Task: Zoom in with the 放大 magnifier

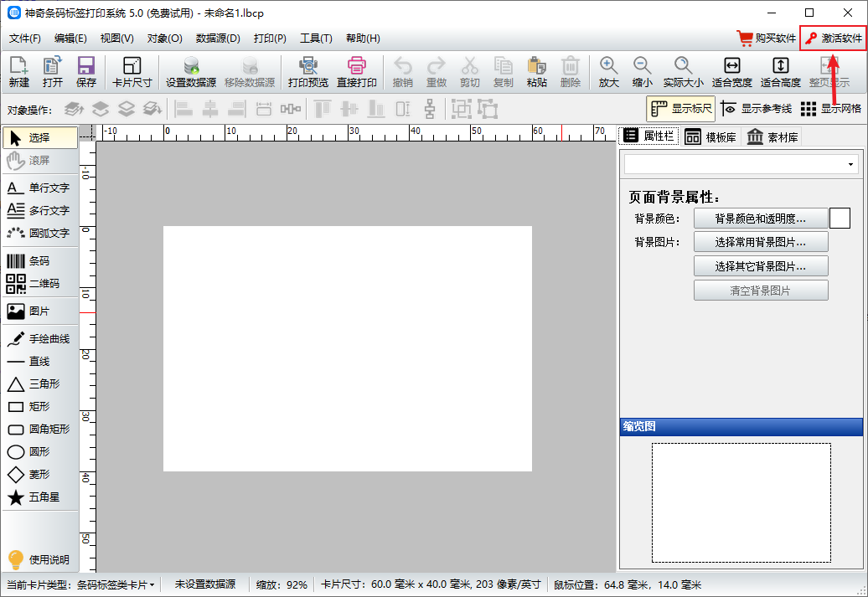Action: click(x=608, y=72)
